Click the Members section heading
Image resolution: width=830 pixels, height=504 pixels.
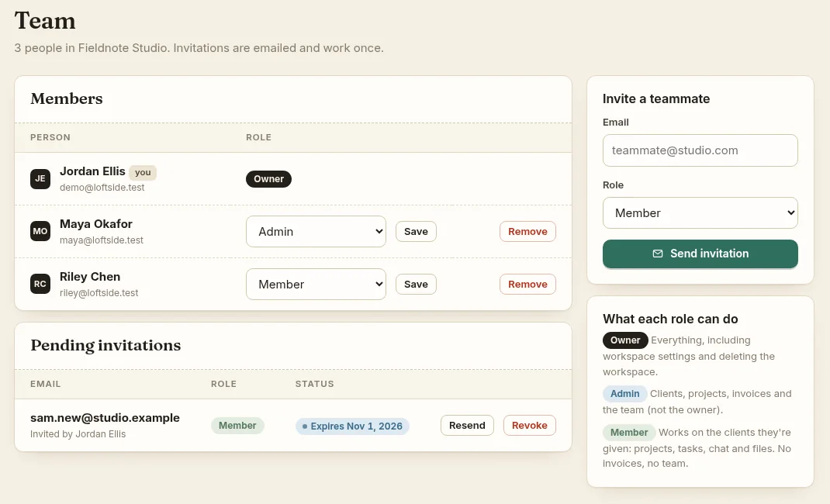coord(67,98)
